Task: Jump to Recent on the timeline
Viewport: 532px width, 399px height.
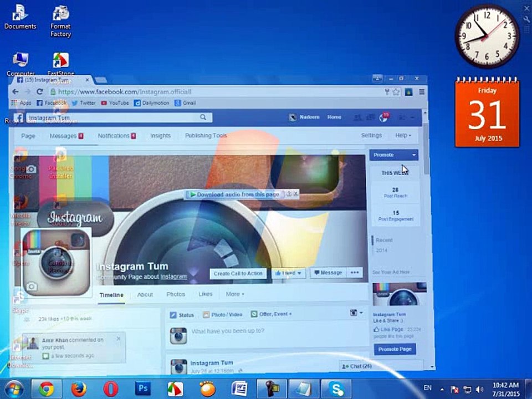Action: (x=384, y=240)
